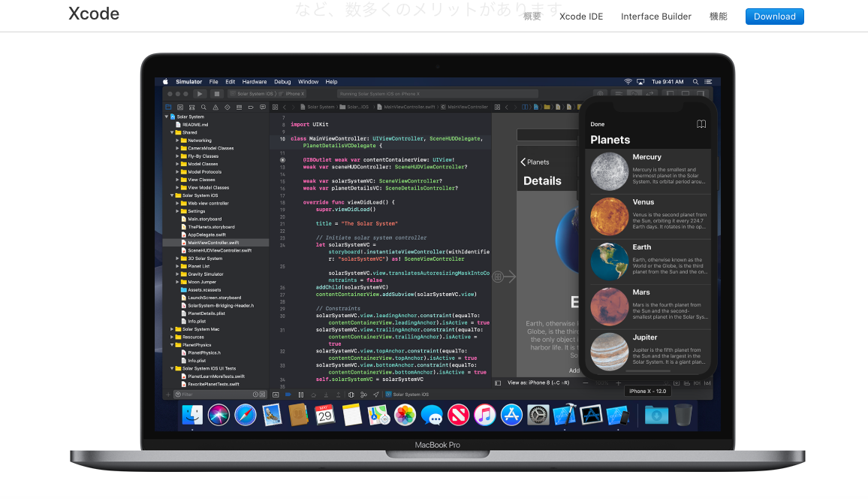Click View as: iPhone 8 device bar
Screen dimensions: 868x499
pyautogui.click(x=538, y=383)
